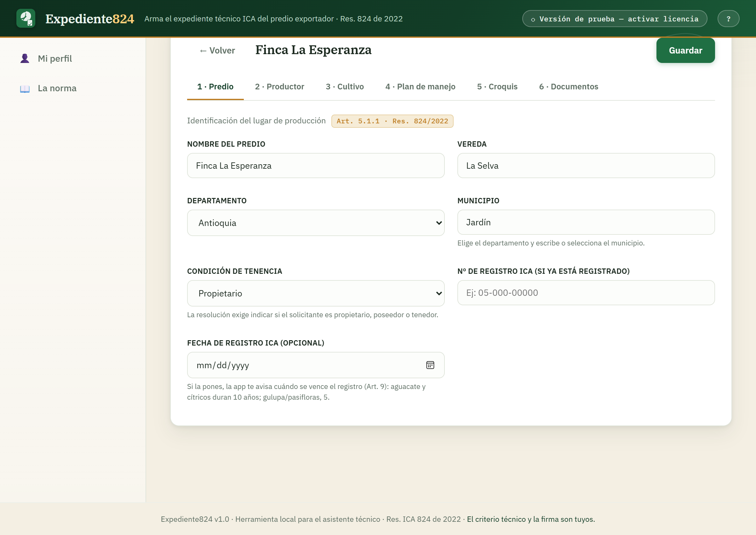The width and height of the screenshot is (756, 535).
Task: Open the calendar picker icon in date field
Action: coord(430,365)
